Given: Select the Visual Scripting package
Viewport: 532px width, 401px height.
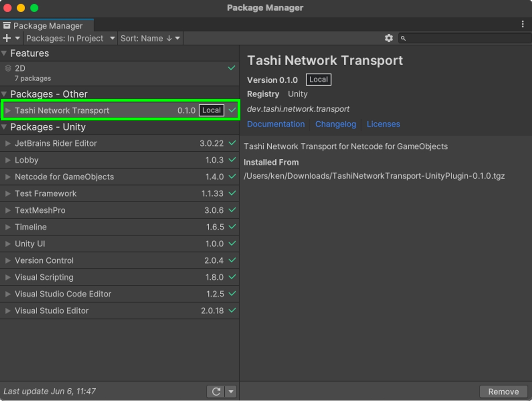Looking at the screenshot, I should tap(120, 277).
